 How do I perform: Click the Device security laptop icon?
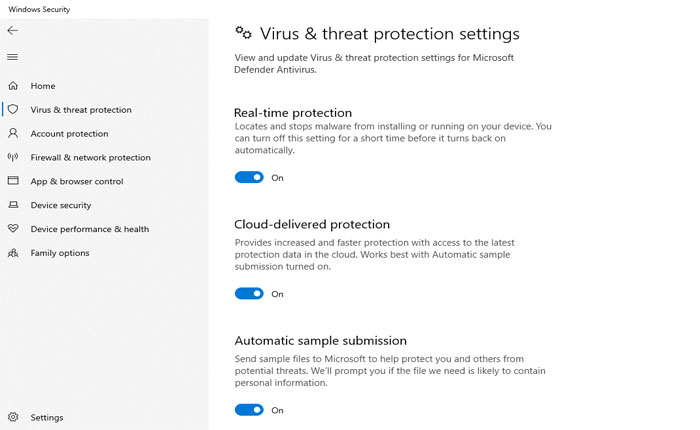[x=13, y=205]
